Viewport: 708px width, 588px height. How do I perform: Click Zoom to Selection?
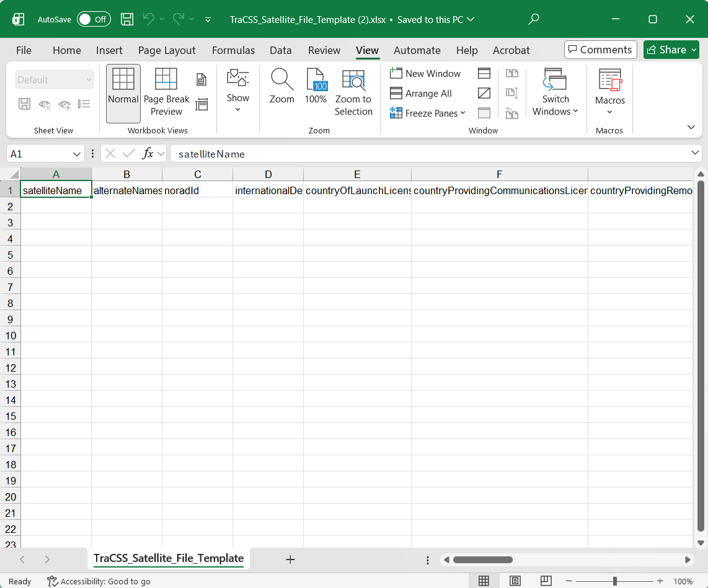pyautogui.click(x=353, y=93)
